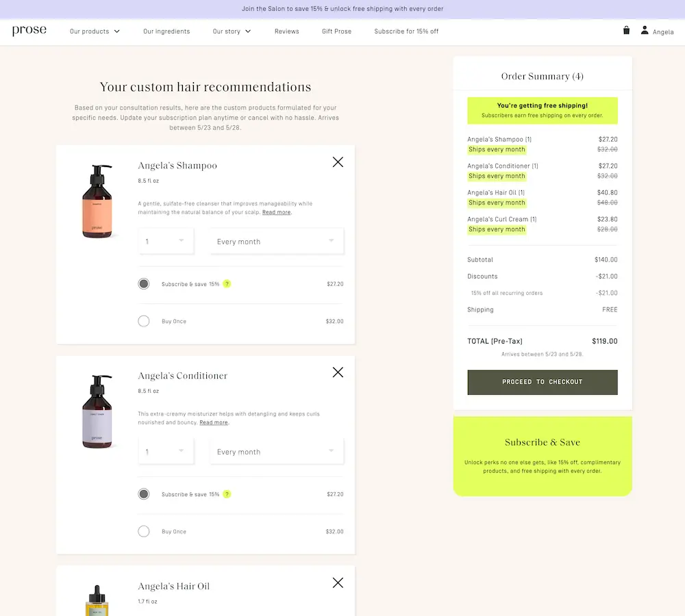Click the Proceed to Checkout button
Image resolution: width=685 pixels, height=616 pixels.
[x=542, y=382]
